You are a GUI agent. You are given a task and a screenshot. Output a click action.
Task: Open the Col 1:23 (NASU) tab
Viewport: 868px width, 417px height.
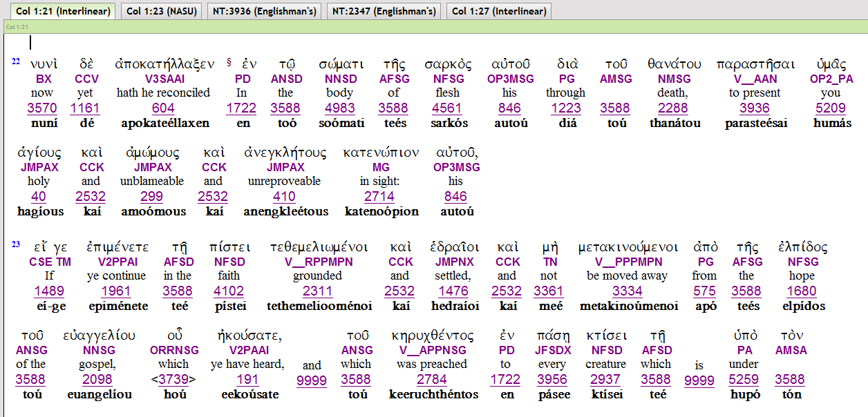161,11
